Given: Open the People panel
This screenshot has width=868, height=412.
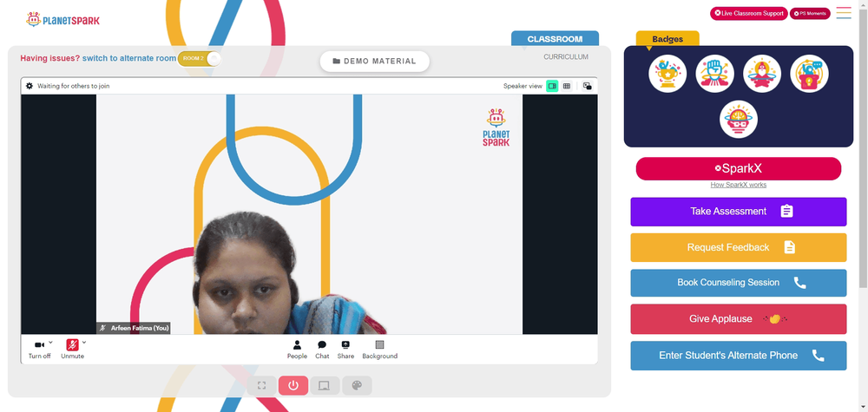Looking at the screenshot, I should pyautogui.click(x=297, y=350).
